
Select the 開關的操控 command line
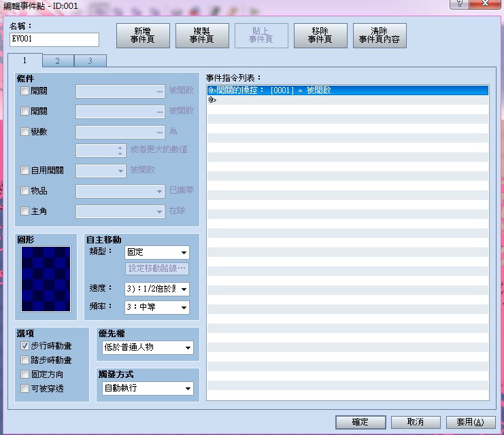click(348, 90)
